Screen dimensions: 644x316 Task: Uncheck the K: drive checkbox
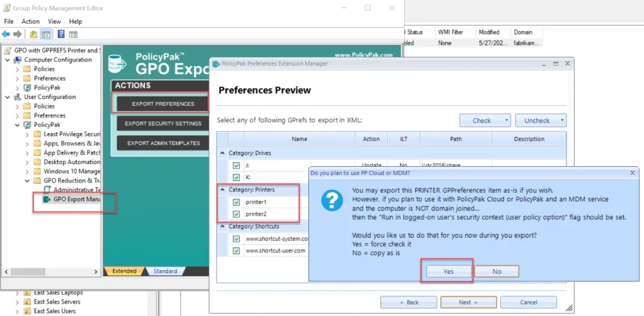coord(237,177)
